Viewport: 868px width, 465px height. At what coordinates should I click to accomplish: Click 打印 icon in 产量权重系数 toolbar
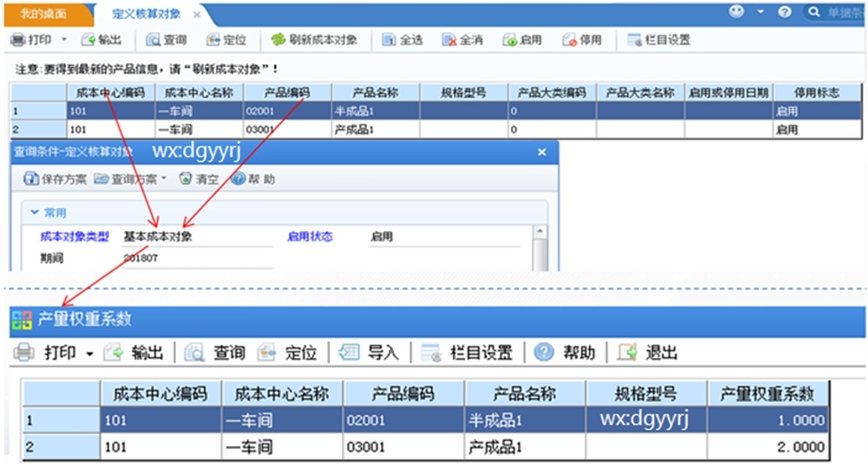click(24, 352)
